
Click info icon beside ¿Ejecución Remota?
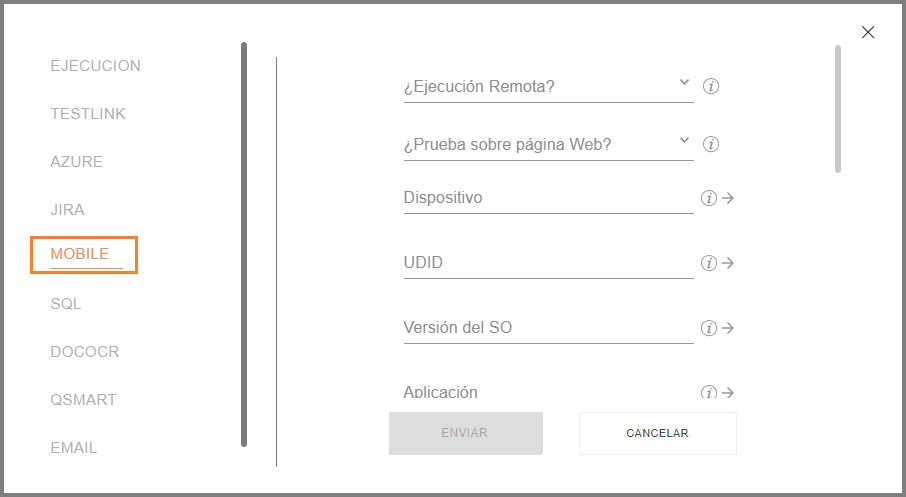711,87
